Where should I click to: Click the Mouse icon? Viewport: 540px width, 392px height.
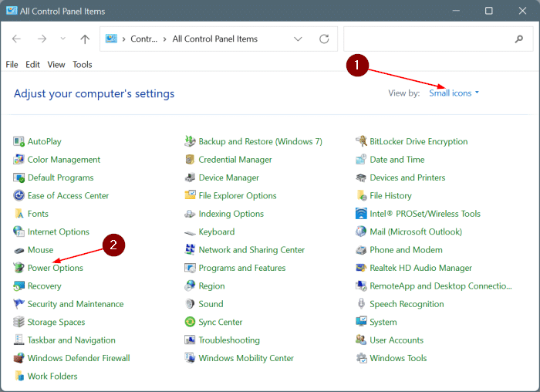pos(19,250)
